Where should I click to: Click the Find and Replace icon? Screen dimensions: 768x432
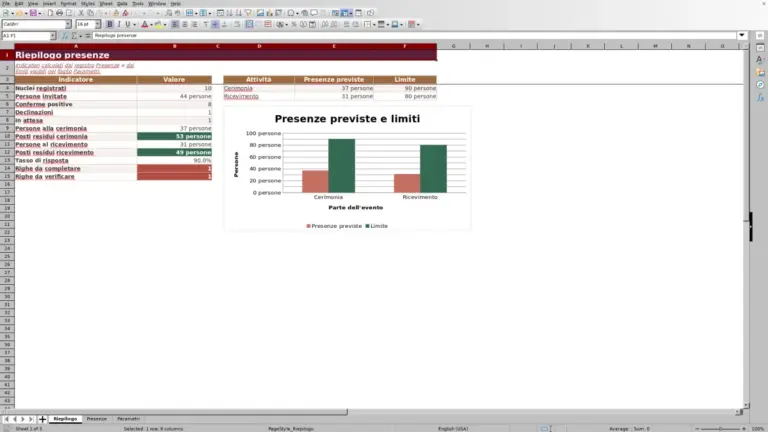pyautogui.click(x=168, y=13)
